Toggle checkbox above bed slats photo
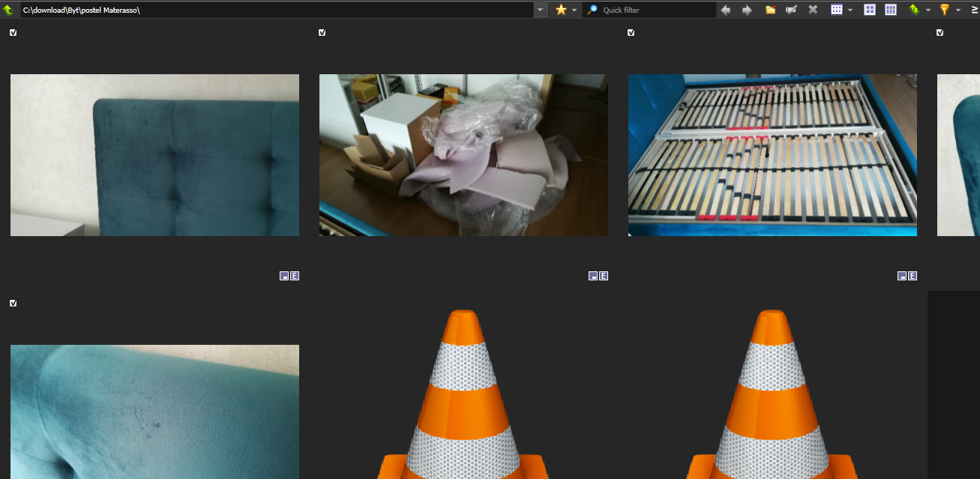The width and height of the screenshot is (980, 479). (x=631, y=33)
